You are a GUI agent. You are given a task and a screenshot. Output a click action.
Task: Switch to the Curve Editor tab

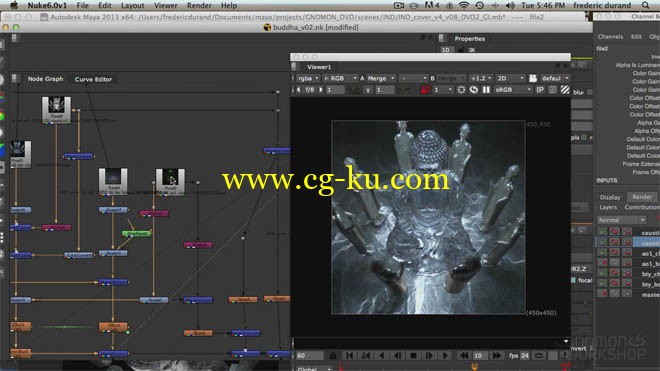(x=93, y=79)
